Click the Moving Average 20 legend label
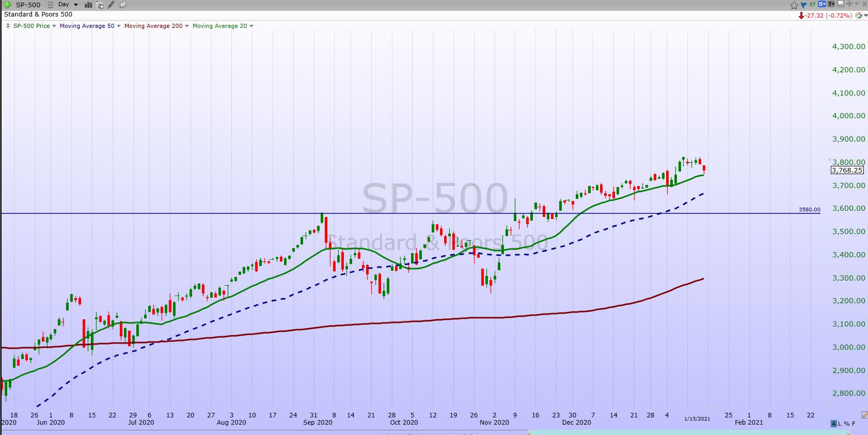868x435 pixels. point(219,26)
